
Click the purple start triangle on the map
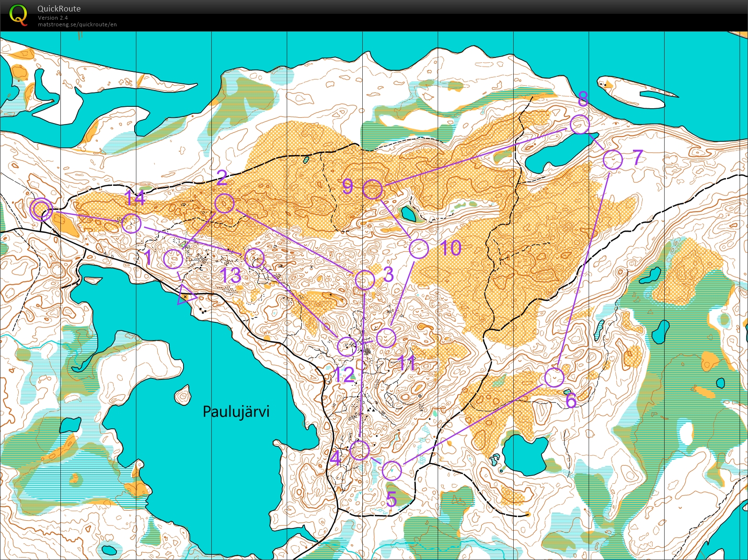[186, 295]
